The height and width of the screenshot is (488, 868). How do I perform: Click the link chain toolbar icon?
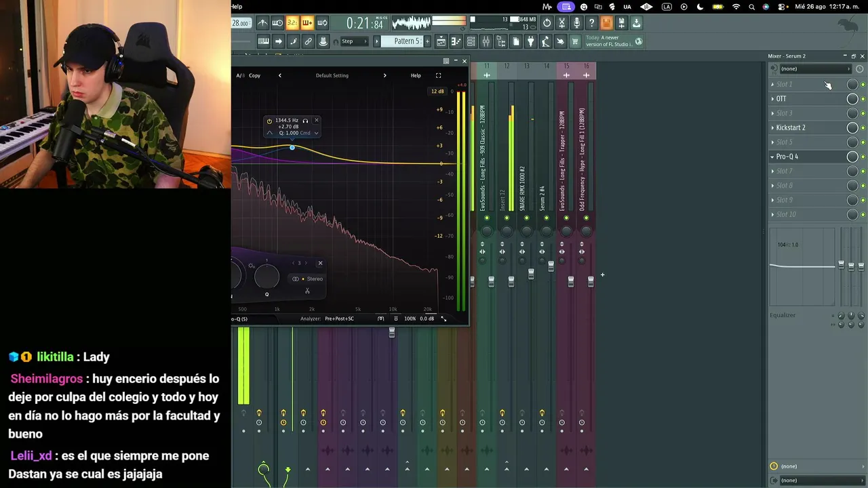(x=308, y=41)
